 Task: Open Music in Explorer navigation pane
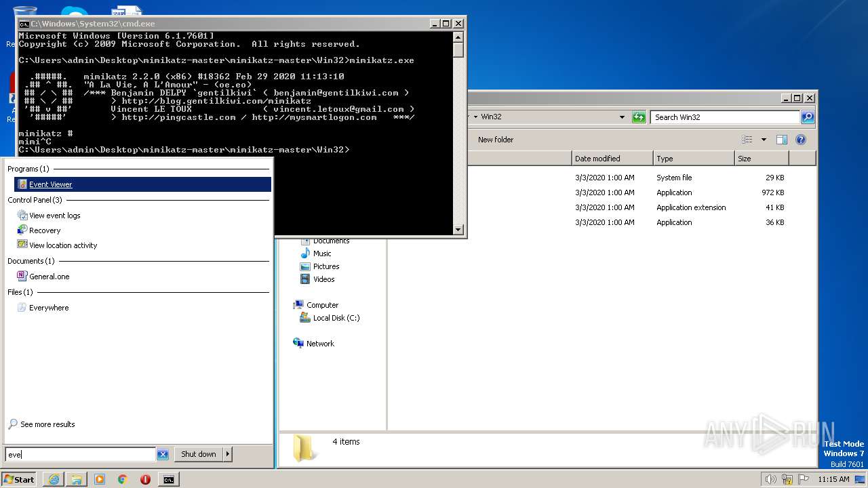pos(322,253)
